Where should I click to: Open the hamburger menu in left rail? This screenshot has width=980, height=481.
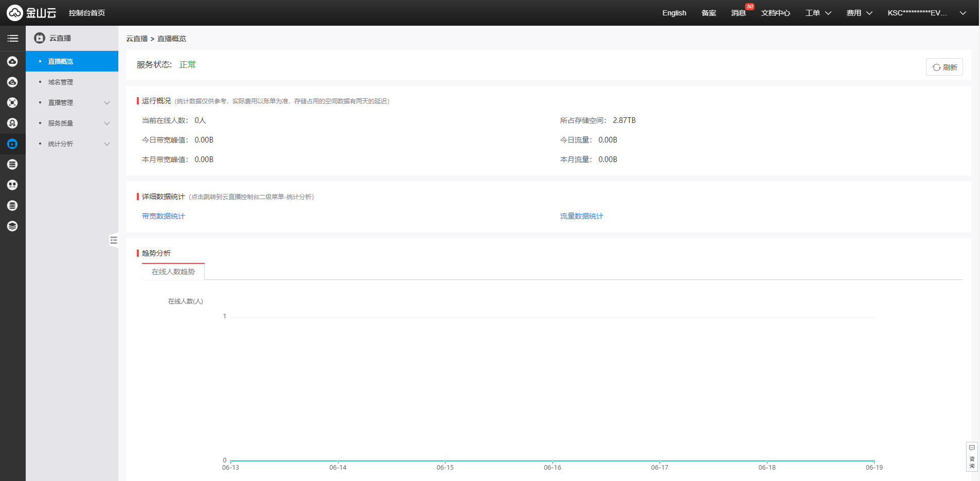pos(12,39)
